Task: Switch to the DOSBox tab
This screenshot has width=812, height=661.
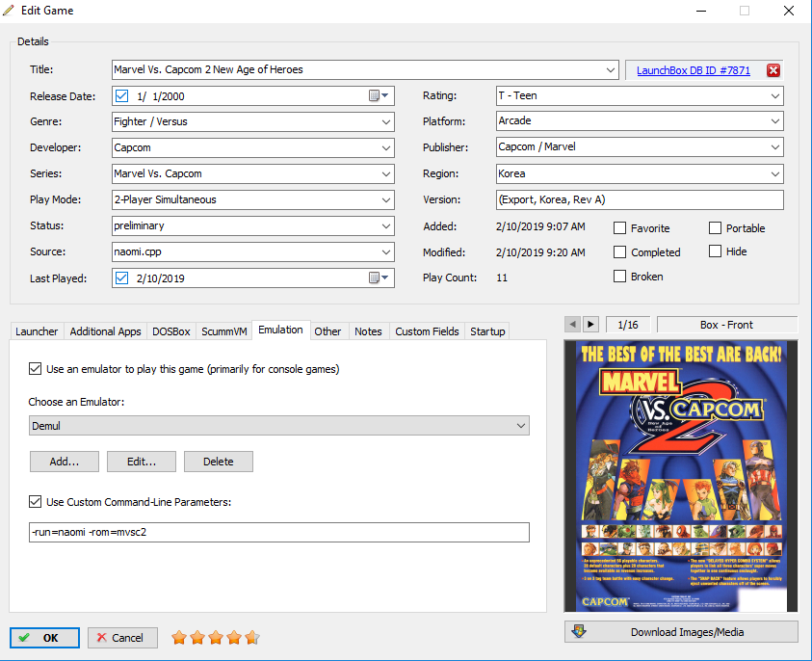Action: pyautogui.click(x=170, y=331)
